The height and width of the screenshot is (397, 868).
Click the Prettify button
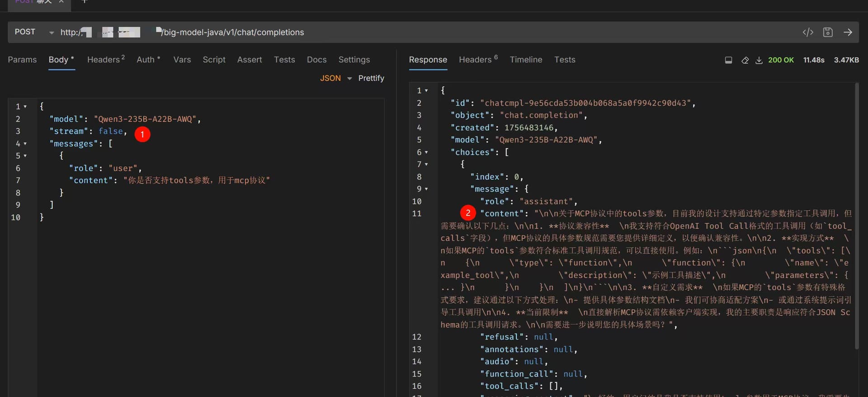click(371, 78)
